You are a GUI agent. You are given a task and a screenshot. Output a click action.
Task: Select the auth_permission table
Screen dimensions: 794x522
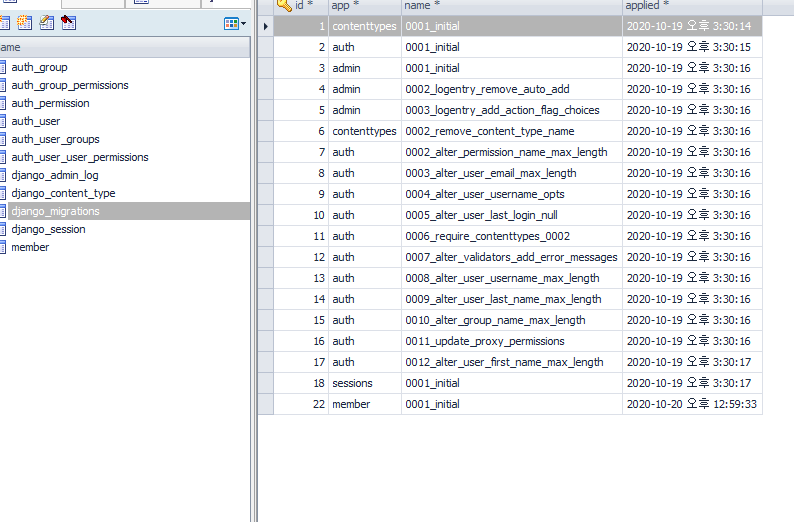(x=50, y=103)
